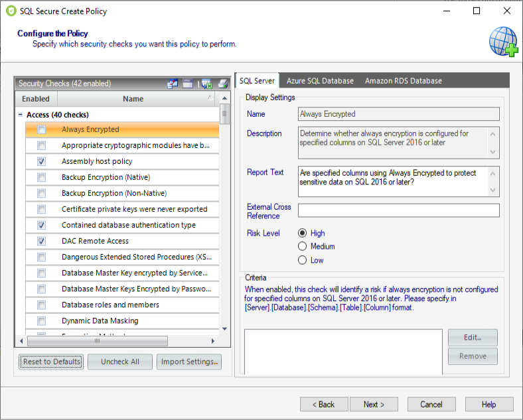
Task: Select the Medium risk level radio button
Action: click(x=303, y=246)
